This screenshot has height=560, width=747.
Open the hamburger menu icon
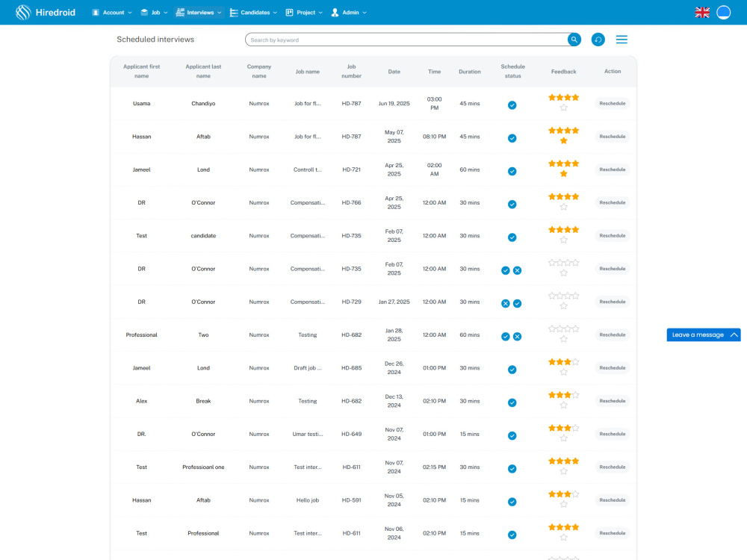pos(622,40)
